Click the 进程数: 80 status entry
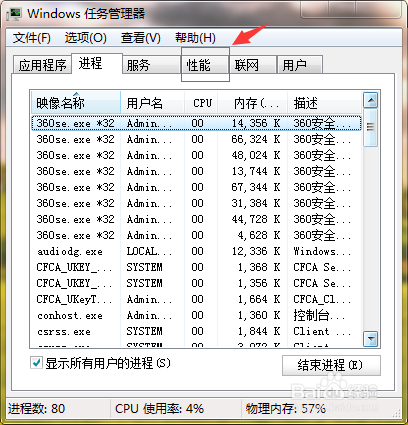The height and width of the screenshot is (425, 408). [x=36, y=409]
